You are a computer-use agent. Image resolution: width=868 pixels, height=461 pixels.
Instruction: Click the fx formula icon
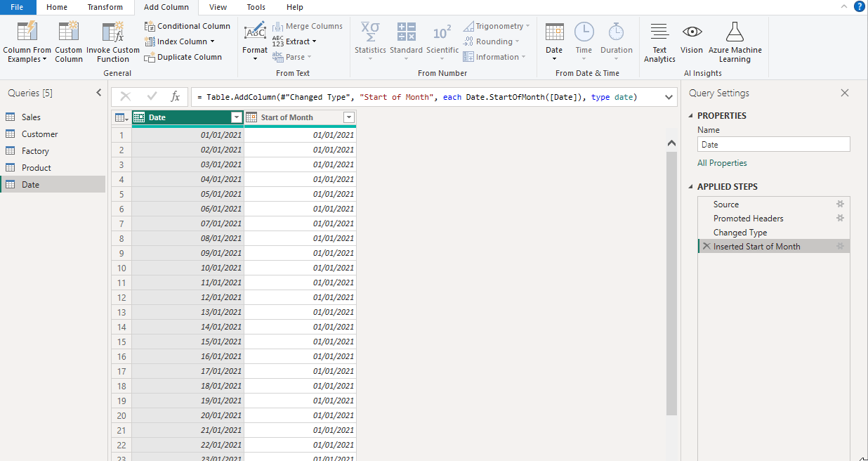tap(176, 97)
